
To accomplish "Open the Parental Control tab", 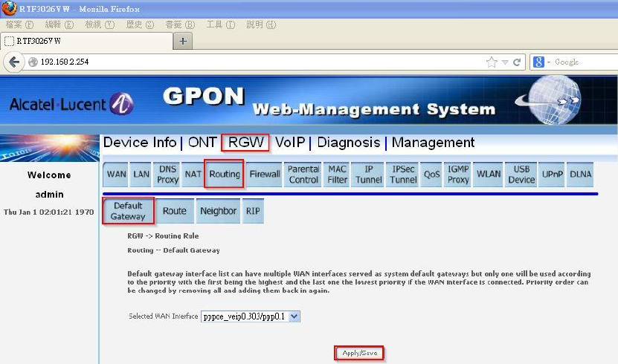I will point(303,175).
